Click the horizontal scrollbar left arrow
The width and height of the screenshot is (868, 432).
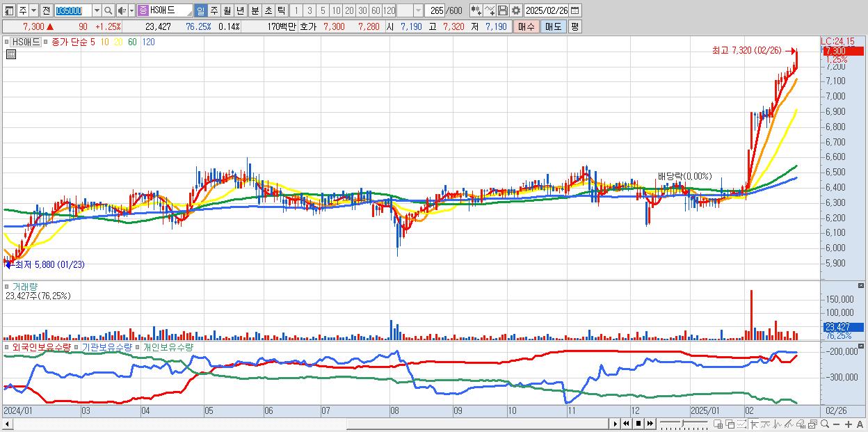click(x=7, y=424)
